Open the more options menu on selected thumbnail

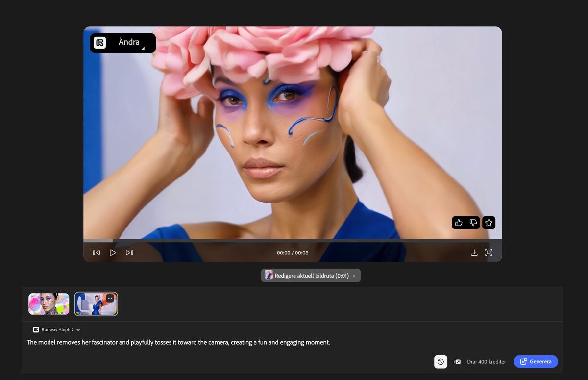click(110, 298)
